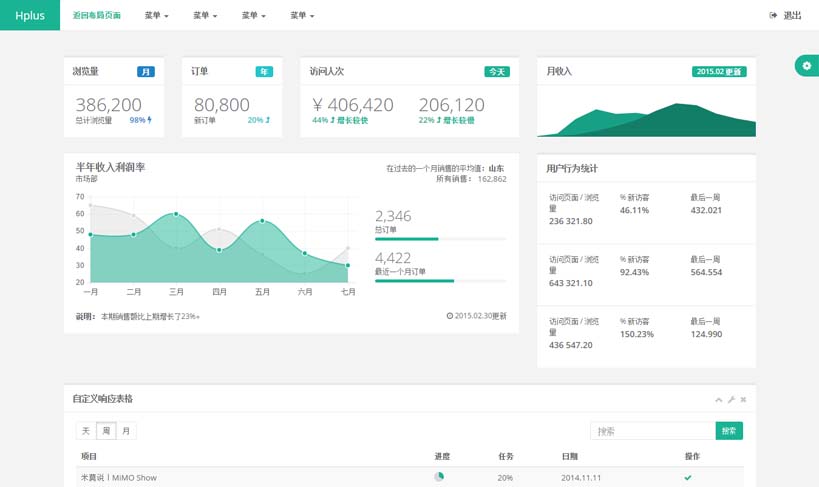Collapse the table panel with the chevron up
The width and height of the screenshot is (819, 487).
(x=718, y=400)
